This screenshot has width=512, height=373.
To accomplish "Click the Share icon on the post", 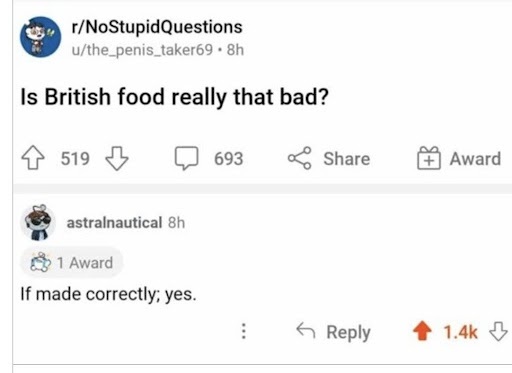I will click(x=300, y=158).
